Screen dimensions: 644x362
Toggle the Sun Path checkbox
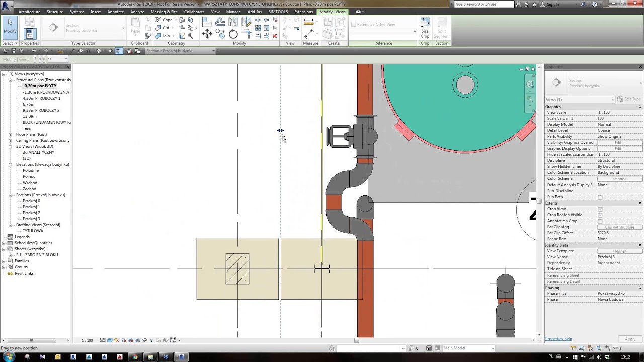click(600, 197)
